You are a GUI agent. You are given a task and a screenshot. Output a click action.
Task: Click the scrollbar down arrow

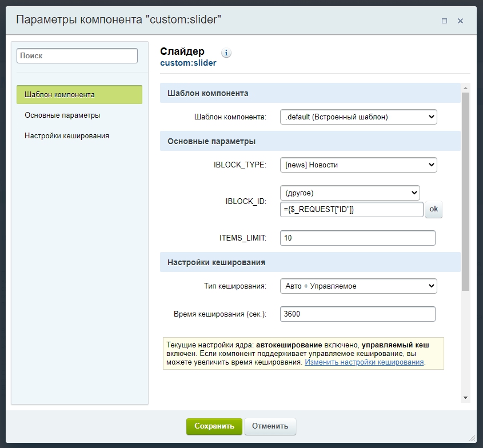click(465, 398)
